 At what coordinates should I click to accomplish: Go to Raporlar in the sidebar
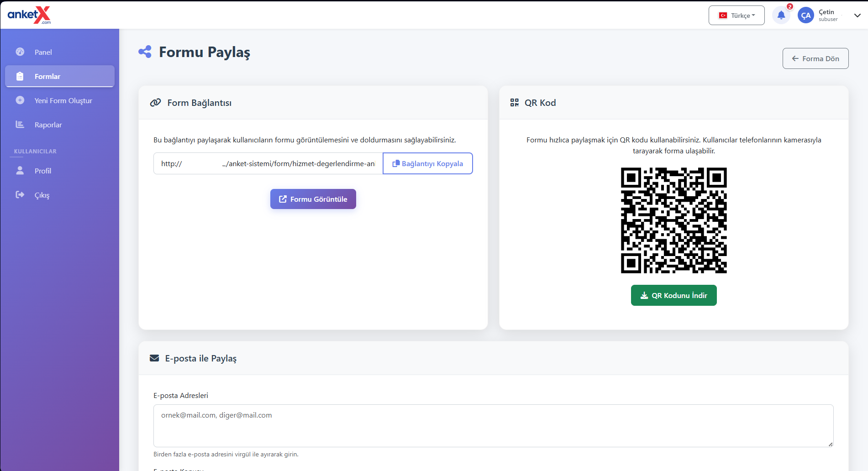tap(48, 125)
